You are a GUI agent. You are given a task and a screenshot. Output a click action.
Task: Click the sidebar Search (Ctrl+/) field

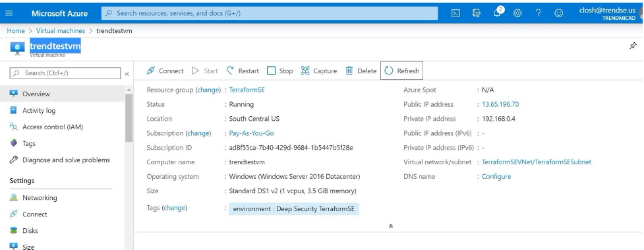[x=65, y=73]
